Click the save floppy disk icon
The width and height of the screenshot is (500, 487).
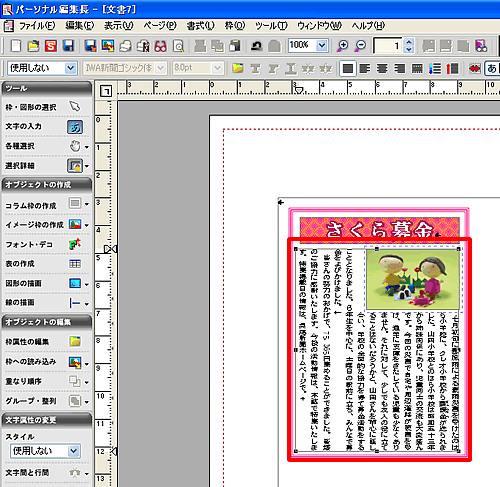pyautogui.click(x=68, y=46)
